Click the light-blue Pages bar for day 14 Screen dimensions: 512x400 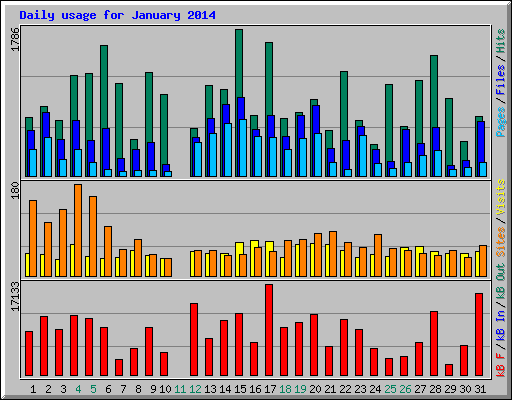pyautogui.click(x=228, y=150)
